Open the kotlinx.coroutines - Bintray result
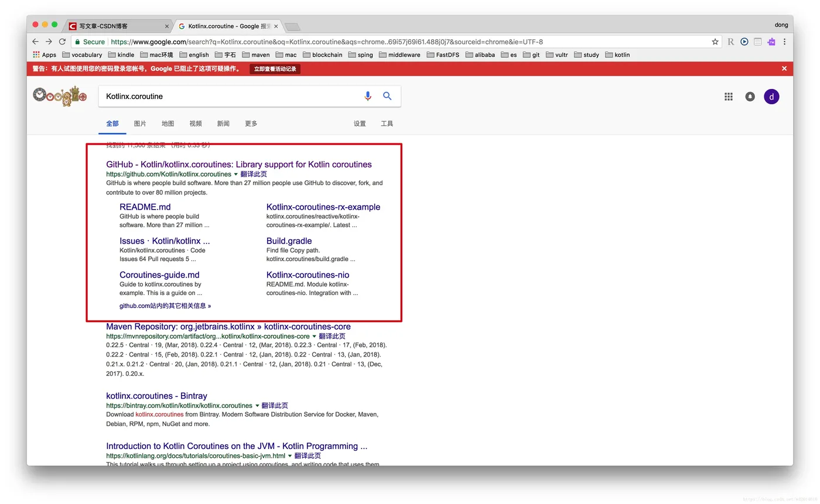The image size is (820, 504). click(156, 396)
